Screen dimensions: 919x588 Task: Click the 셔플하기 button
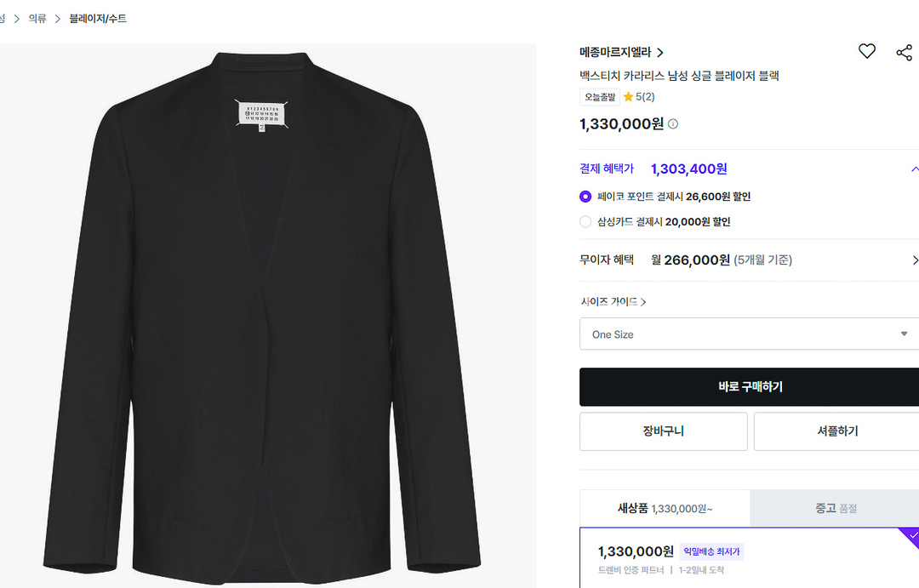[836, 431]
